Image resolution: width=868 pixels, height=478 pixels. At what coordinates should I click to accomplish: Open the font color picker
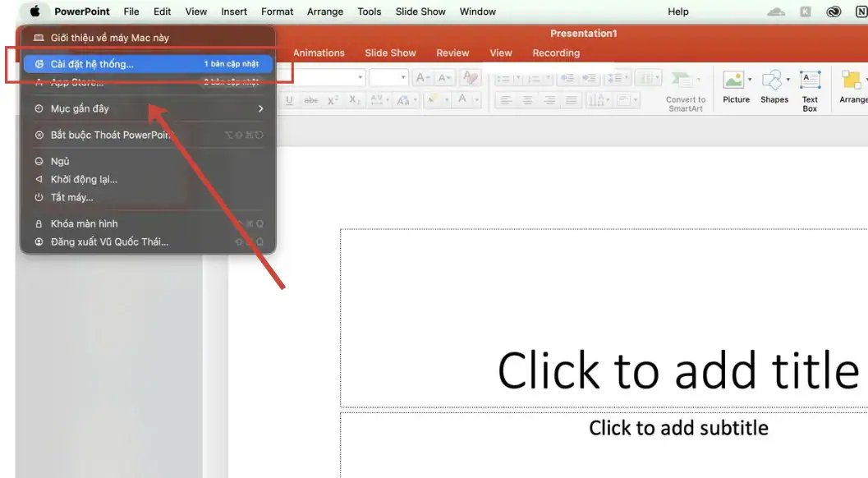pos(475,100)
